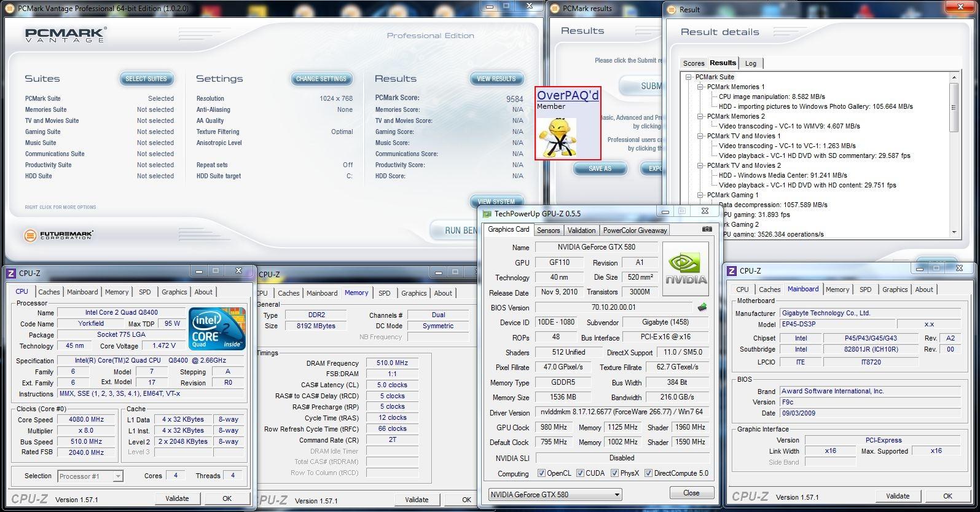Viewport: 980px width, 512px height.
Task: Click the NVIDIA logo in GPU-Z
Action: (686, 270)
